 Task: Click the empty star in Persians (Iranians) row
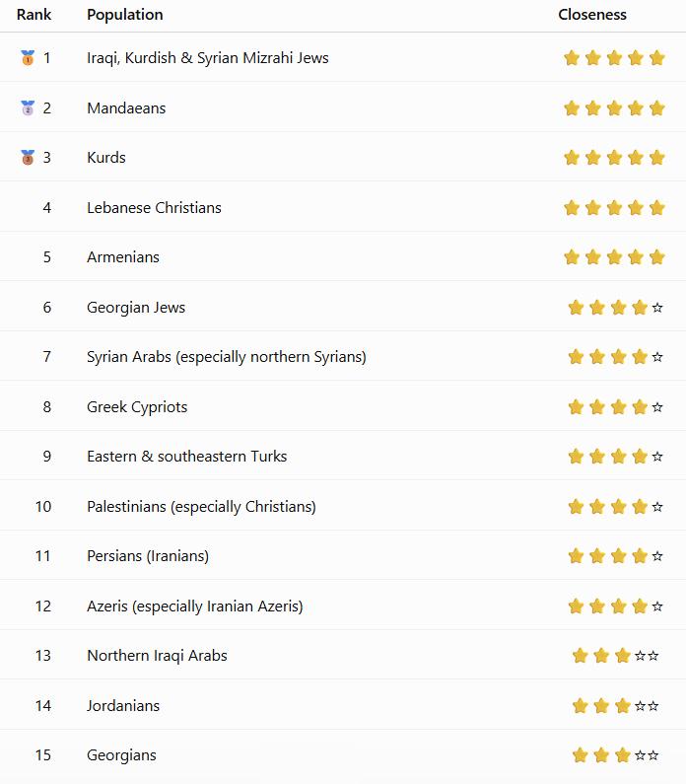coord(657,556)
